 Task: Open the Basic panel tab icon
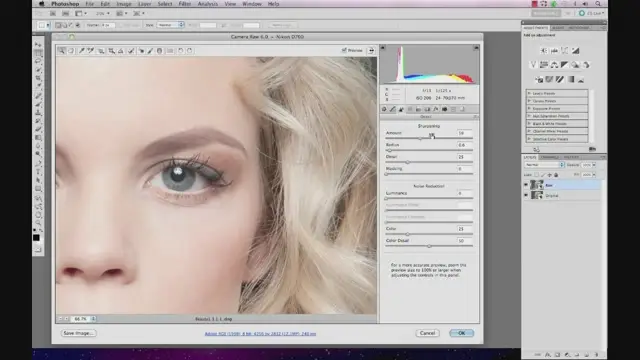(384, 109)
